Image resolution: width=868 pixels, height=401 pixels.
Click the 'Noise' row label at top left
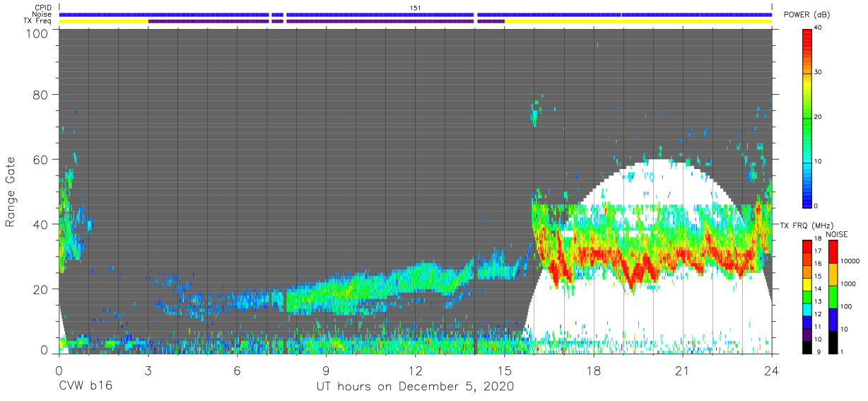click(42, 14)
